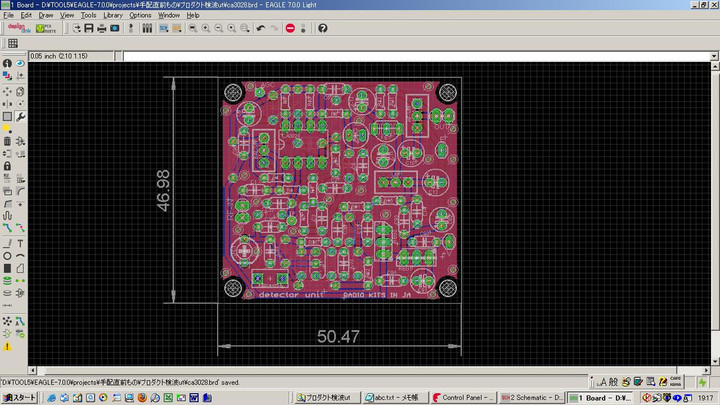720x405 pixels.
Task: Click the Grid settings icon
Action: [13, 44]
